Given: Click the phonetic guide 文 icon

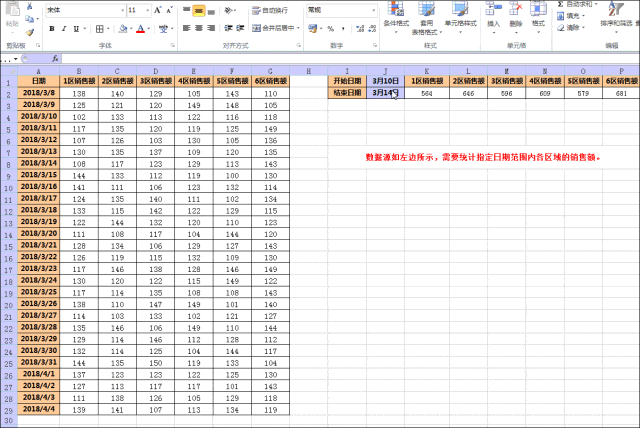Looking at the screenshot, I should point(163,29).
